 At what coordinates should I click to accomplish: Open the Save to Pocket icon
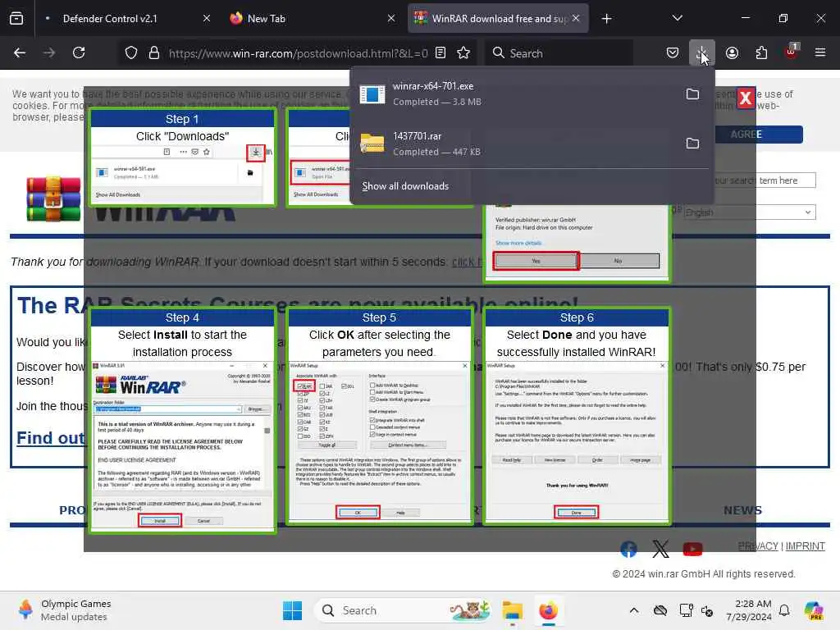click(673, 53)
